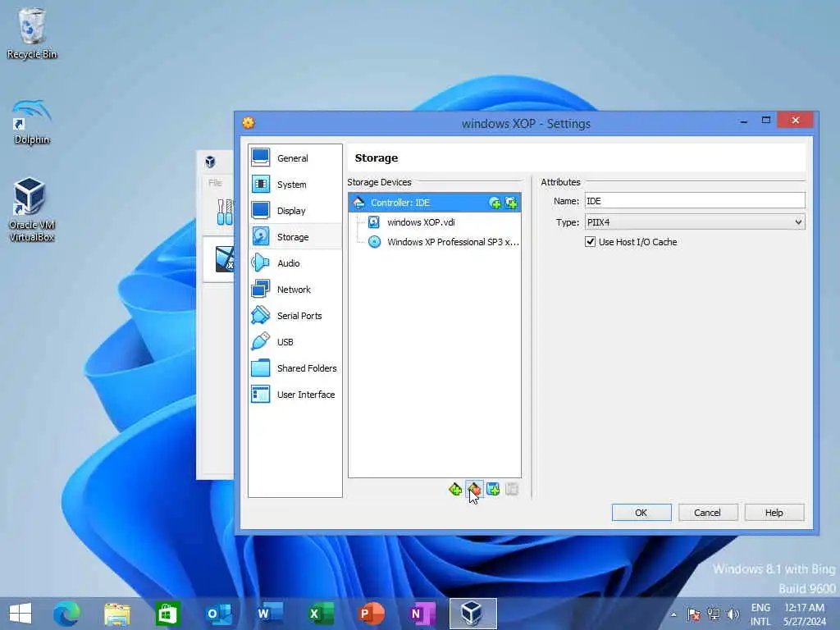Open the User Interface settings category

[294, 395]
